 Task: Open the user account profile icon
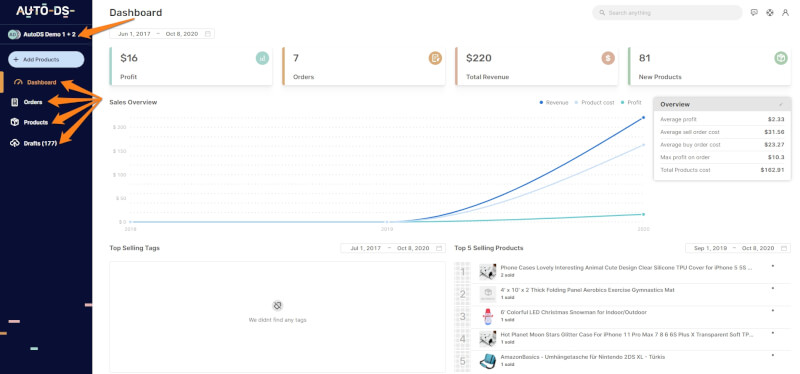(785, 13)
